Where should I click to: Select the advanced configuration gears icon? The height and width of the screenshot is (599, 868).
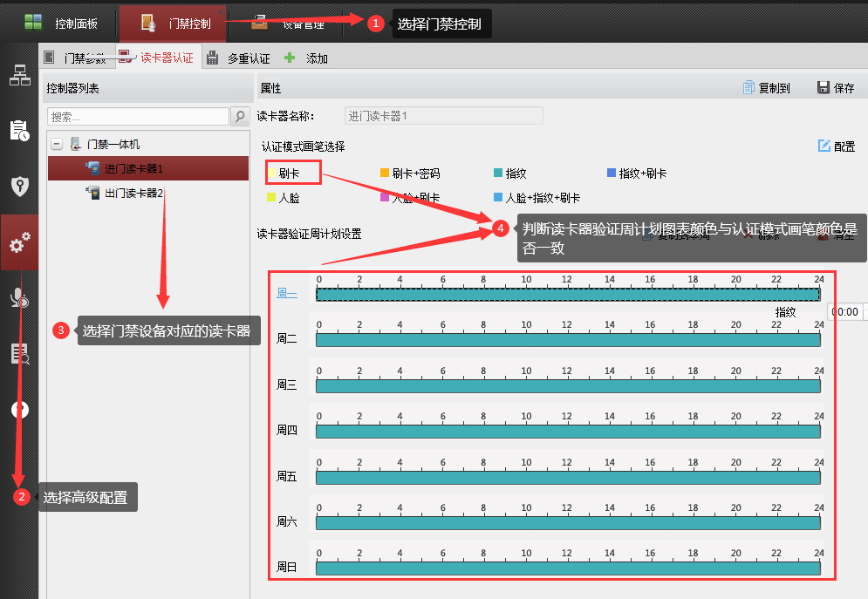click(19, 244)
